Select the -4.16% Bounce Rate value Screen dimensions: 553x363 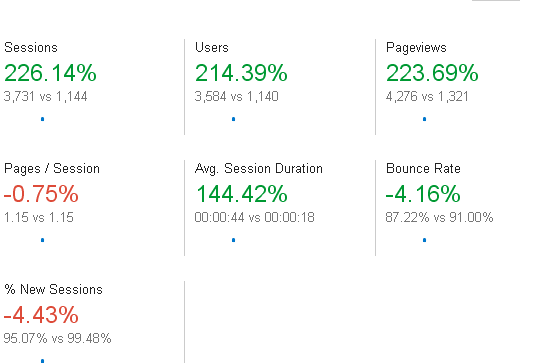423,194
